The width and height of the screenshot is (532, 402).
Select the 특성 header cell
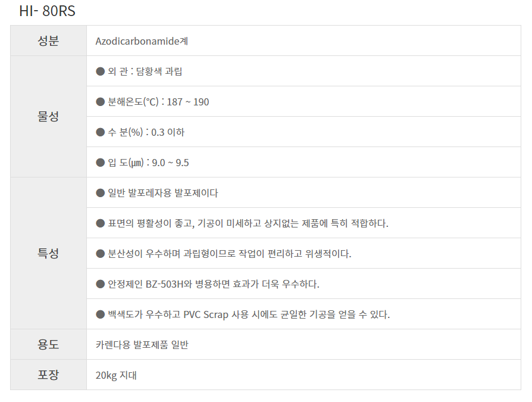click(x=49, y=253)
